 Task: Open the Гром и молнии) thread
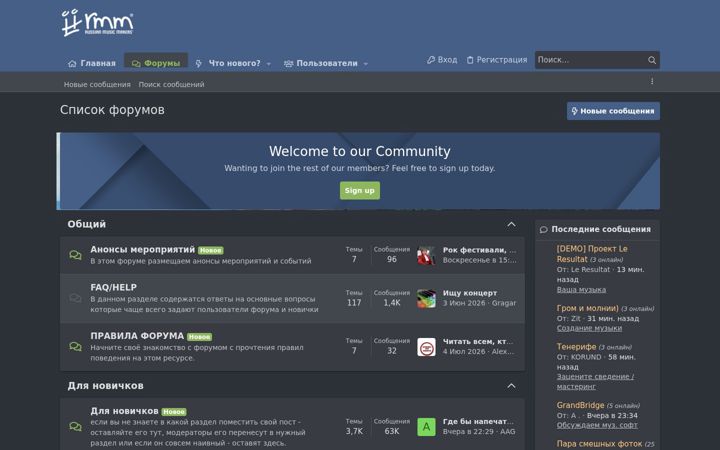587,308
